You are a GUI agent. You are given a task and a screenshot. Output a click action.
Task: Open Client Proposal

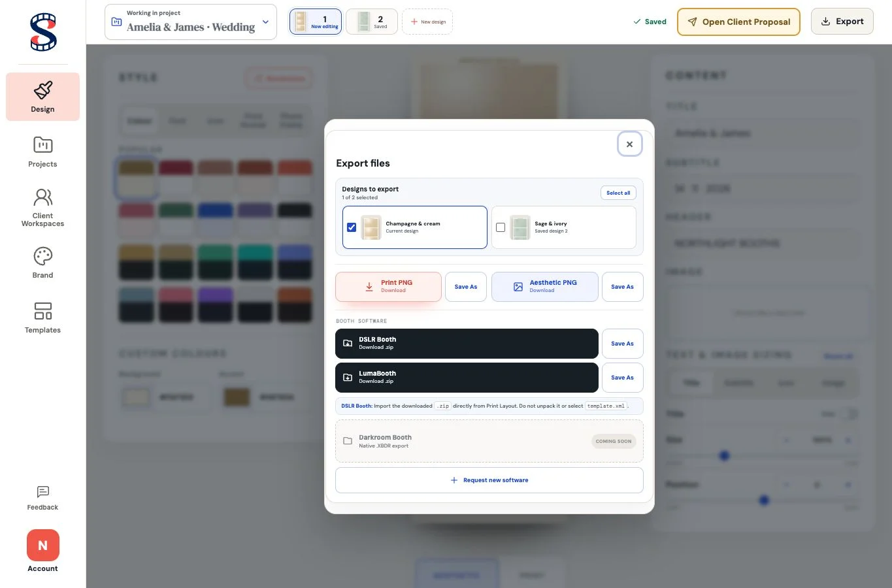pyautogui.click(x=738, y=22)
